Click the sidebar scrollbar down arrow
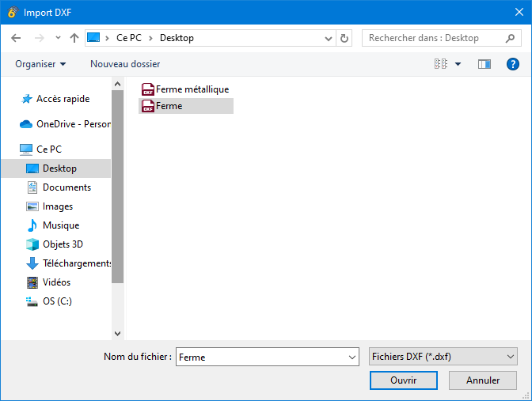The height and width of the screenshot is (401, 532). tap(118, 334)
